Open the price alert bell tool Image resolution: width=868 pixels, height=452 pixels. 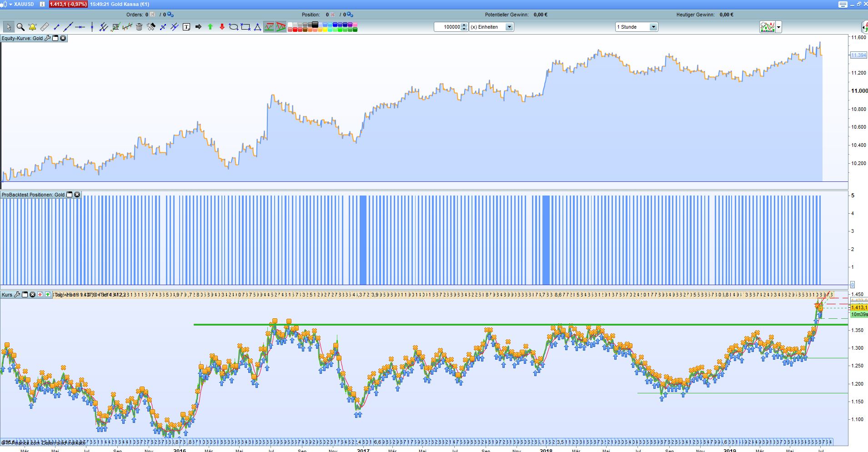pos(32,27)
